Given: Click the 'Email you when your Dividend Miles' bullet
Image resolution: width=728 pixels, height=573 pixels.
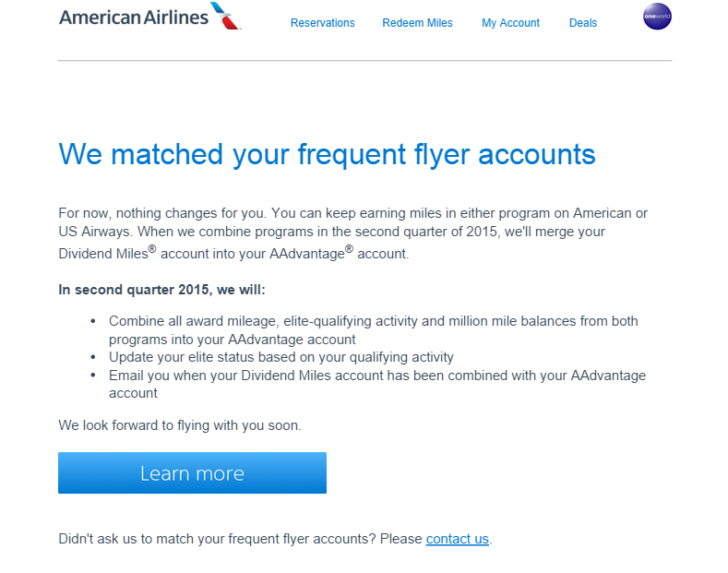Looking at the screenshot, I should pos(377,384).
